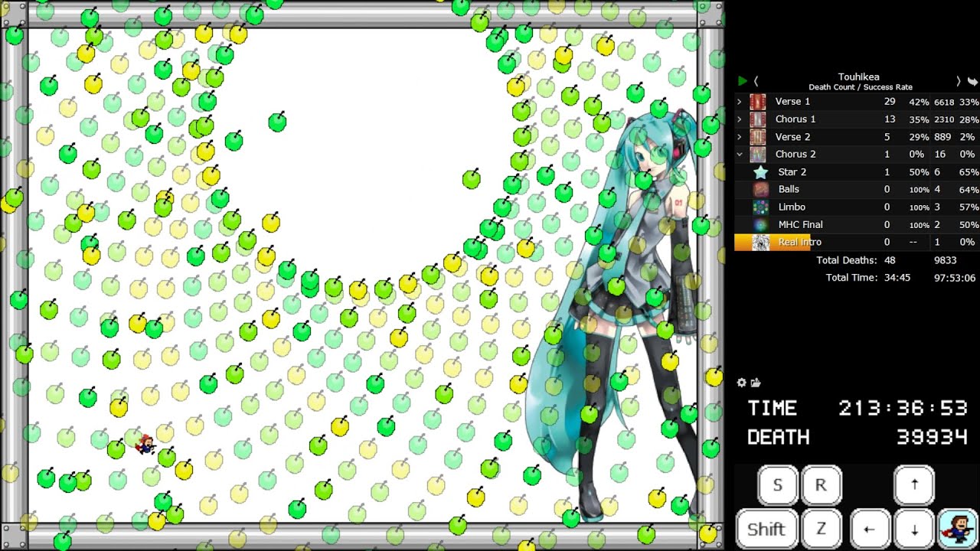Click the Verse 2 thumbnail icon
The height and width of the screenshot is (551, 980).
tap(758, 137)
